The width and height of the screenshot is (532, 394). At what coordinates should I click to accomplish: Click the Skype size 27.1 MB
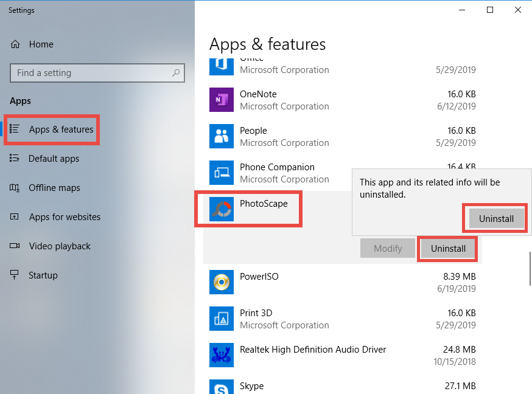tap(460, 386)
